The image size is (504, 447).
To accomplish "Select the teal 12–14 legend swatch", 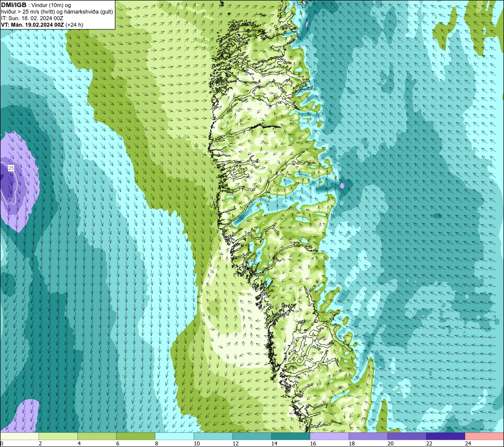I will [251, 436].
